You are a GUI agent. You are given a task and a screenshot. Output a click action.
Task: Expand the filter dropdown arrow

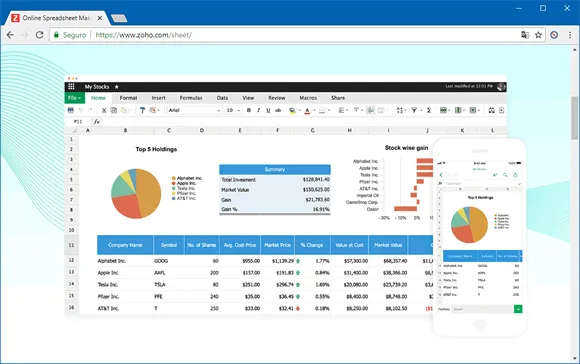click(x=421, y=110)
